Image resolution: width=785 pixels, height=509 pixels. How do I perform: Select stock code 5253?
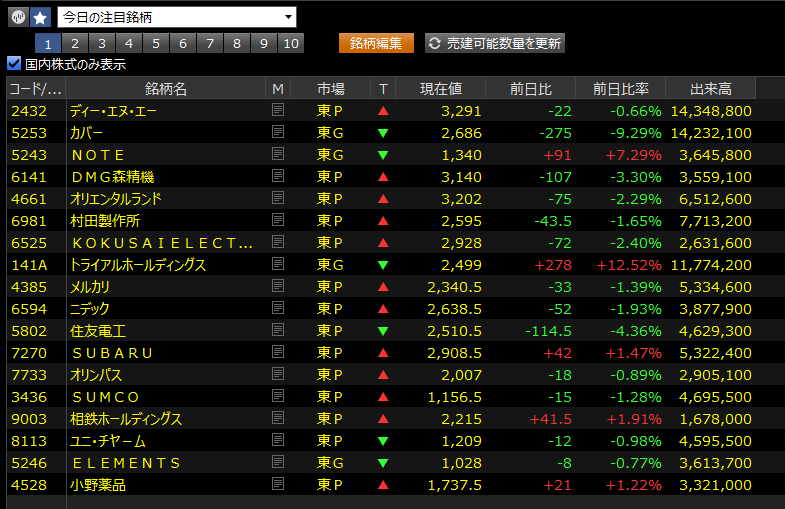pyautogui.click(x=29, y=133)
